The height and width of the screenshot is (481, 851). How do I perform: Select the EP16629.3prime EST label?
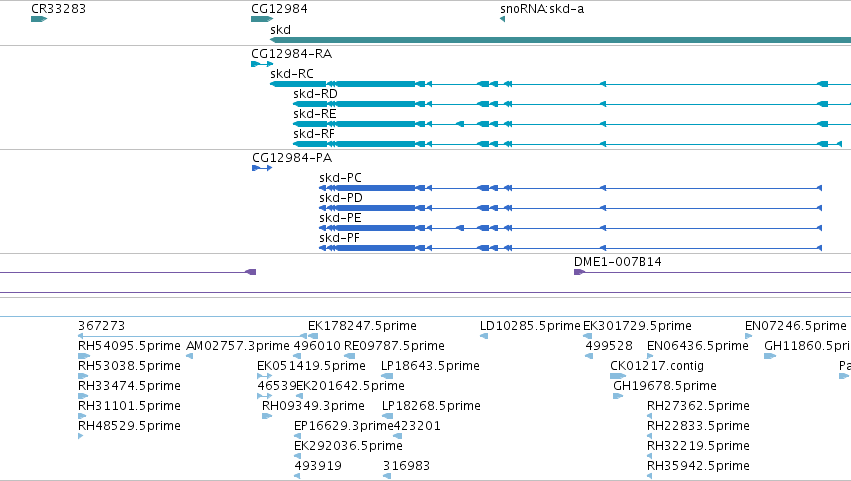[x=343, y=426]
